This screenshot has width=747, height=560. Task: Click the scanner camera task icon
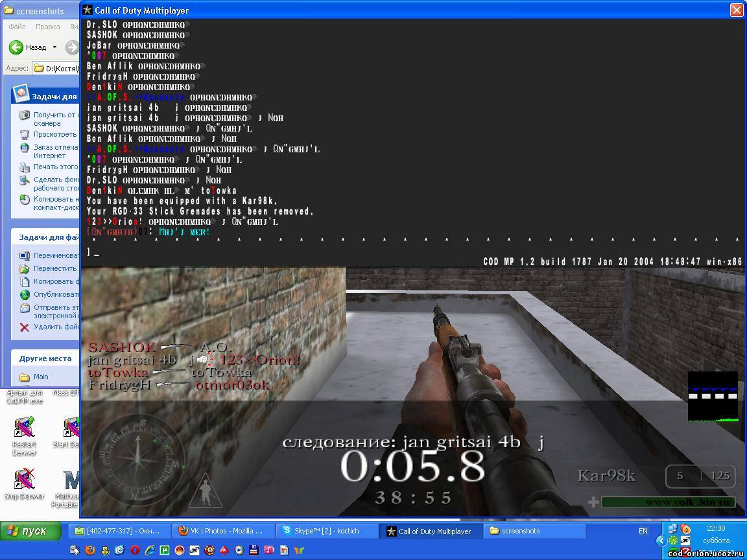click(x=24, y=115)
